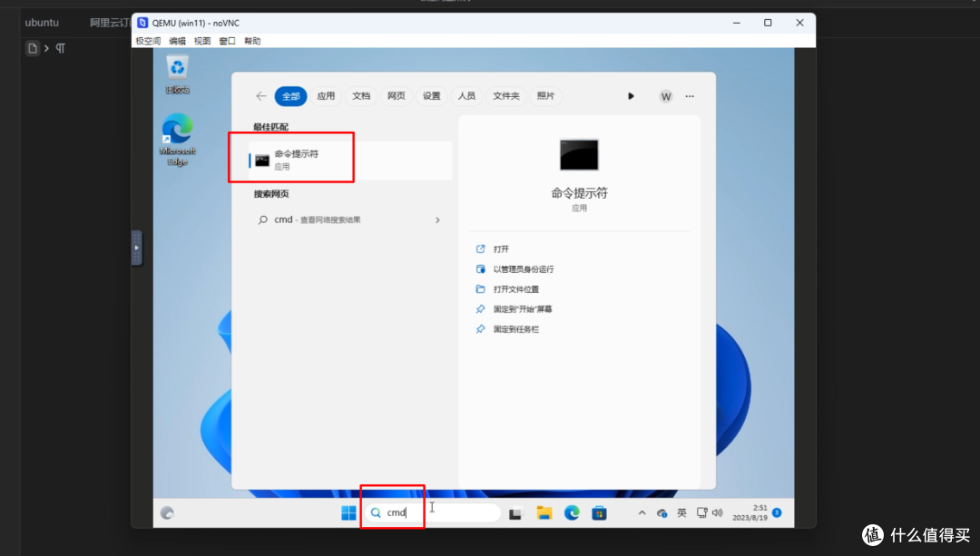Screen dimensions: 980x556
Task: Focus the taskbar search field containing cmd
Action: tap(433, 512)
